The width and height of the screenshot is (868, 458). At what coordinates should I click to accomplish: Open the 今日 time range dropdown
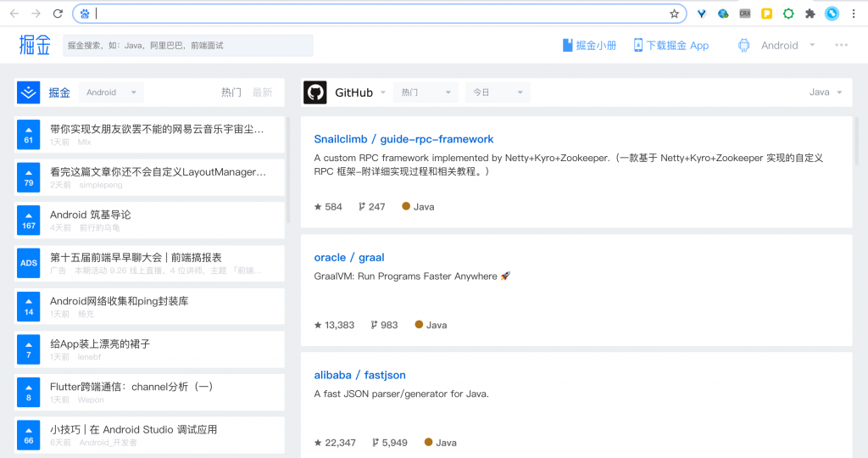point(498,92)
